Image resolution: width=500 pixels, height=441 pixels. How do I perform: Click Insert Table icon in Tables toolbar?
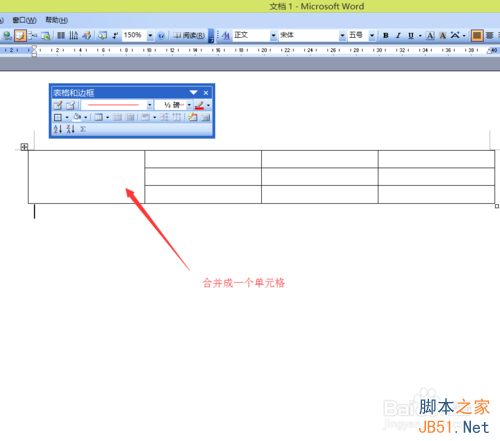point(98,117)
